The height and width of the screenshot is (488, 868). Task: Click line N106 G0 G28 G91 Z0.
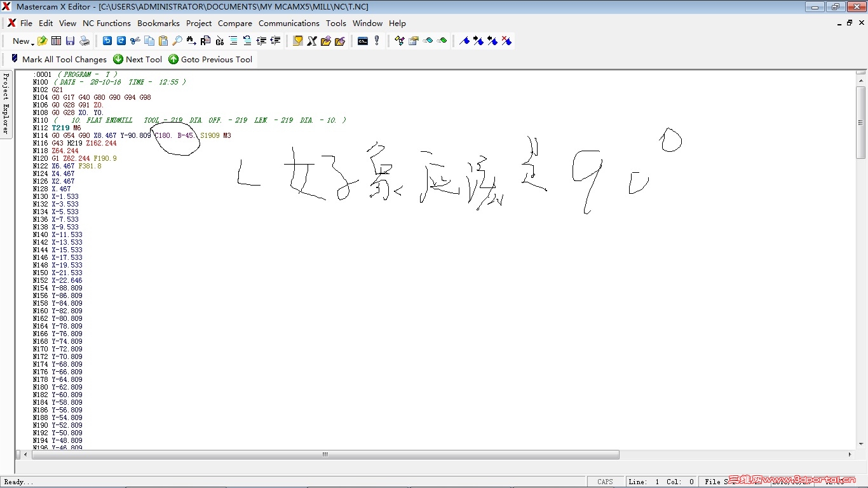[x=68, y=105]
